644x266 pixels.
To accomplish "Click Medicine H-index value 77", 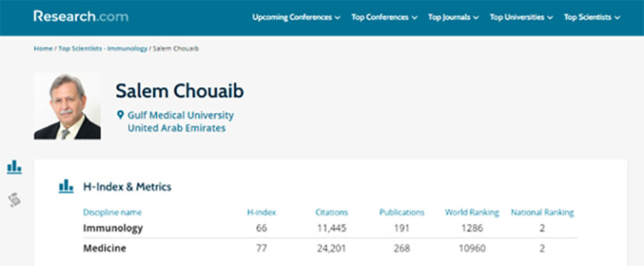I will click(261, 248).
